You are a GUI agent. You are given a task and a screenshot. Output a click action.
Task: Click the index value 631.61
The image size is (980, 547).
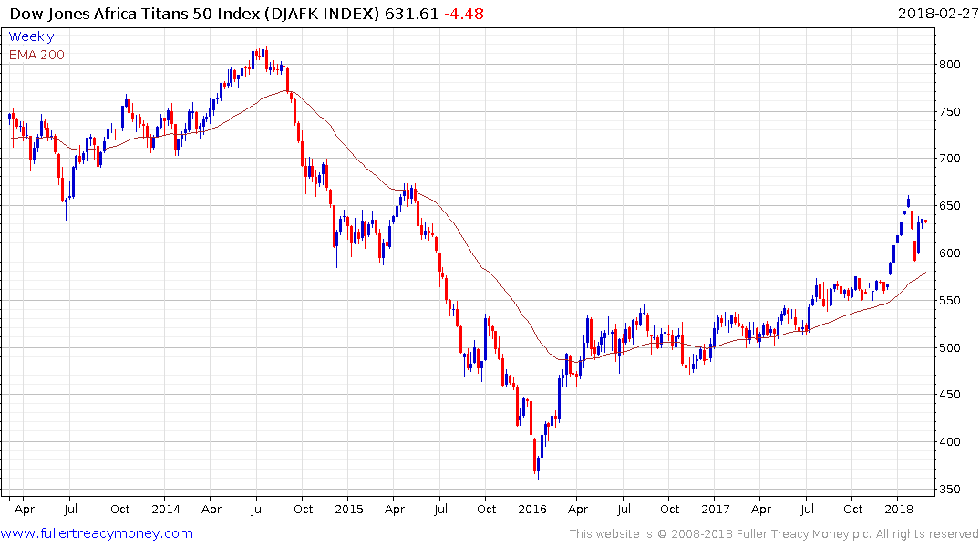[x=411, y=14]
